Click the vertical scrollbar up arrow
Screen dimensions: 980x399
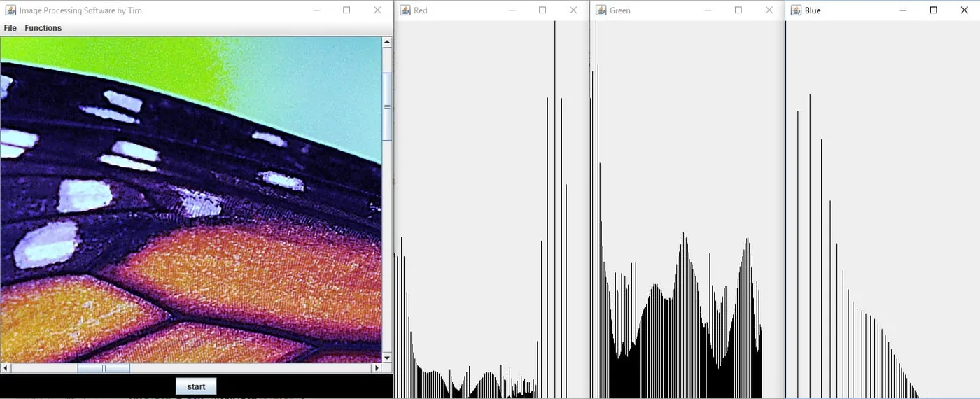point(387,42)
